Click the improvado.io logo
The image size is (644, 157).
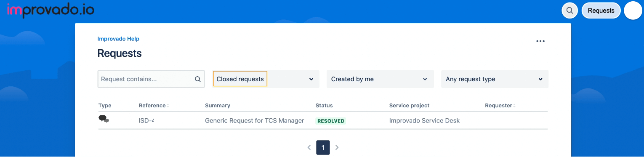[51, 10]
